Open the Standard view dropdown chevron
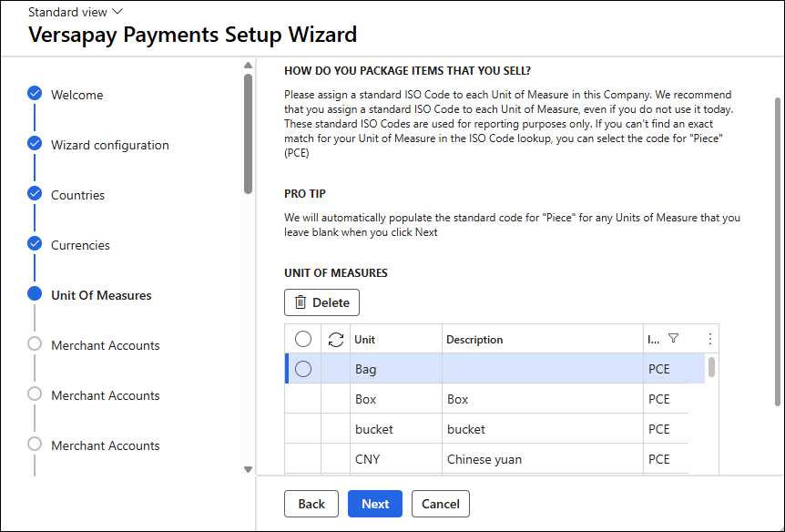Image resolution: width=785 pixels, height=532 pixels. click(117, 12)
